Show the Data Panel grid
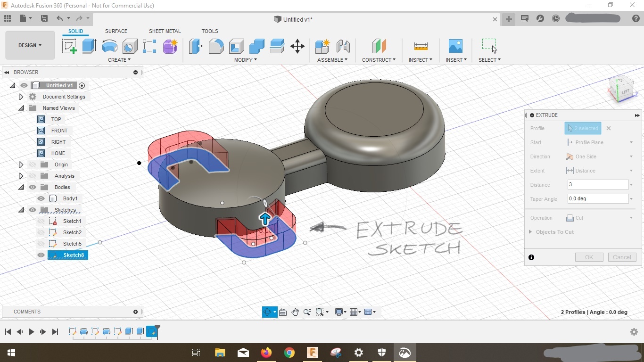 coord(8,18)
